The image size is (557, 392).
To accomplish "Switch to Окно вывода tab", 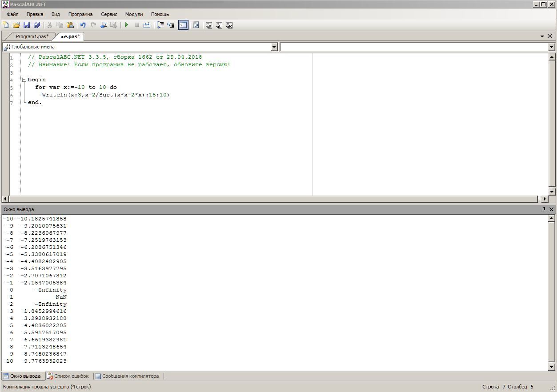I will tap(22, 376).
